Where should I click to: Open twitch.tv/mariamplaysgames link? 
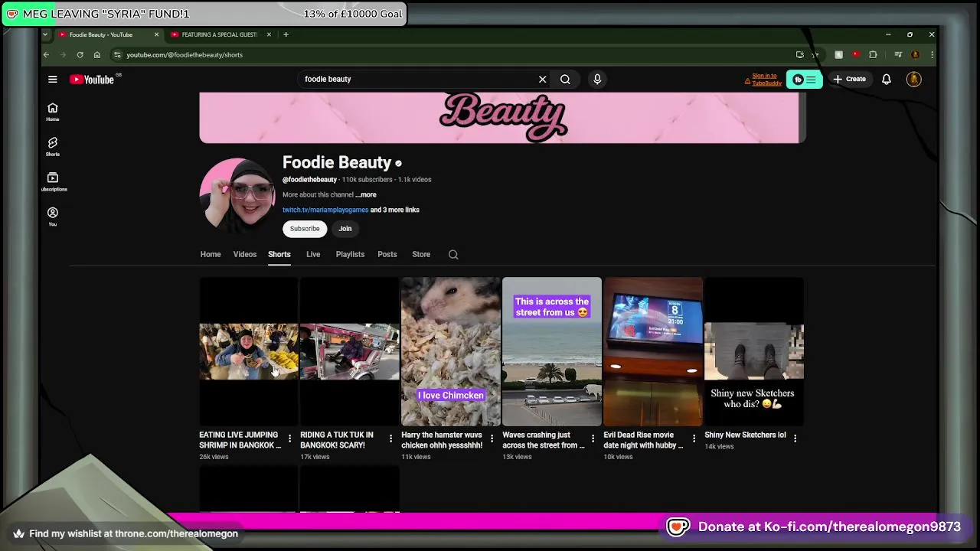pos(325,210)
